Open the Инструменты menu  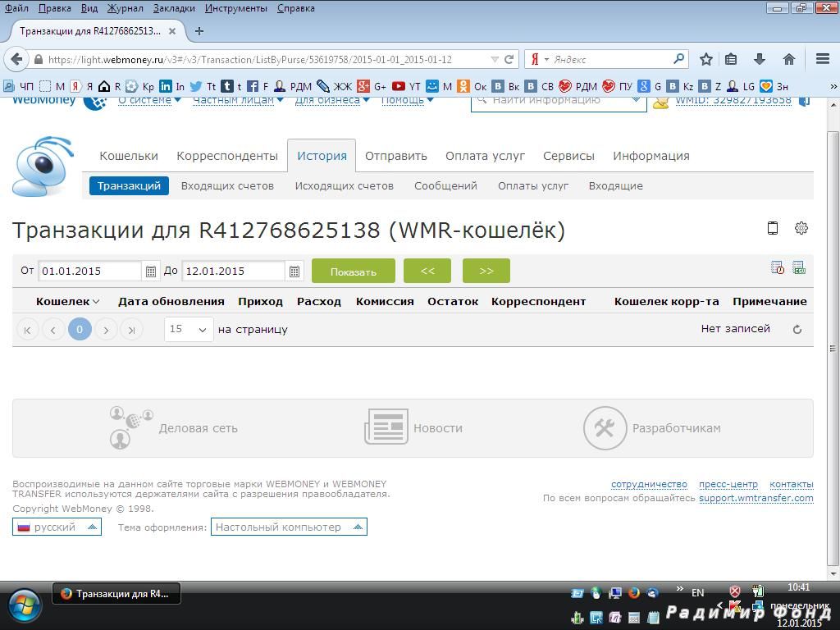click(236, 8)
